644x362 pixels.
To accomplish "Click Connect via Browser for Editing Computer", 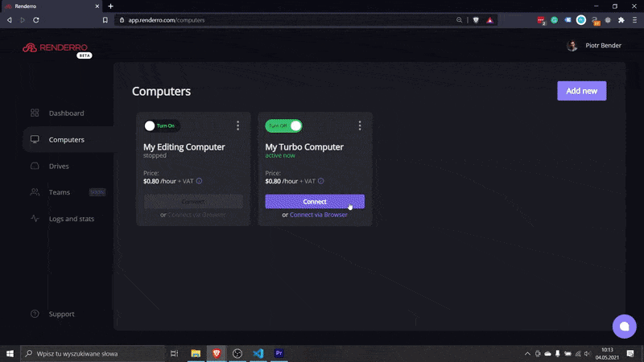I will pos(196,215).
